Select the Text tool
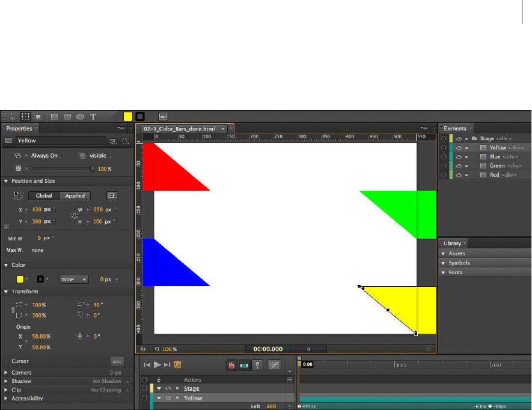Image resolution: width=532 pixels, height=410 pixels. [93, 117]
